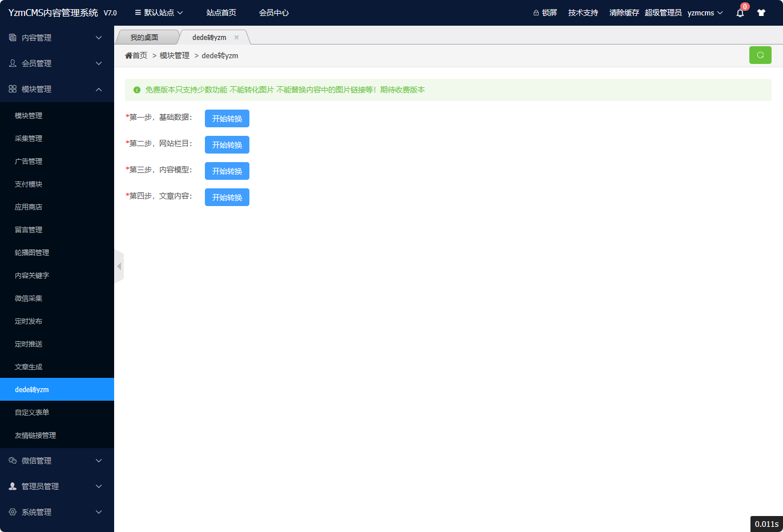
Task: Open 留言管理 in sidebar
Action: (x=57, y=229)
